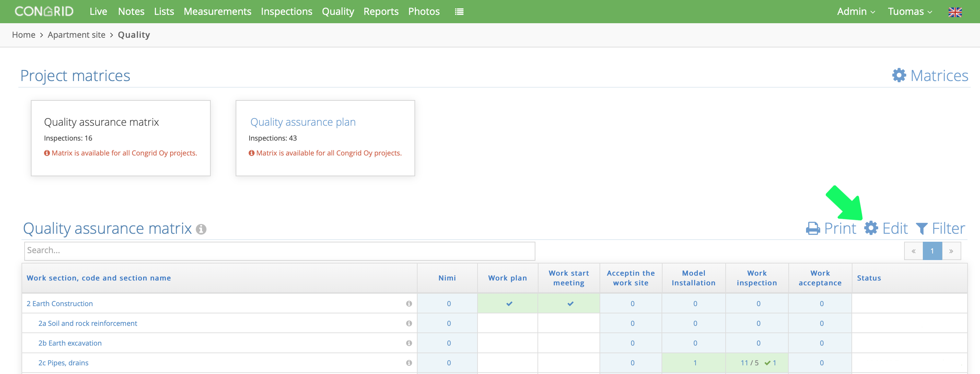
Task: Click info icon beside Quality assurance matrix heading
Action: pyautogui.click(x=201, y=229)
